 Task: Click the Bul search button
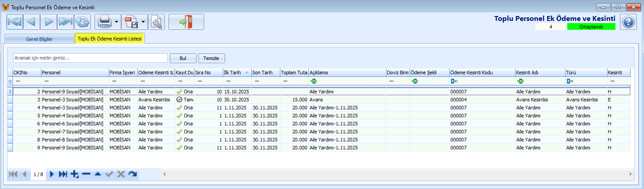click(x=183, y=58)
